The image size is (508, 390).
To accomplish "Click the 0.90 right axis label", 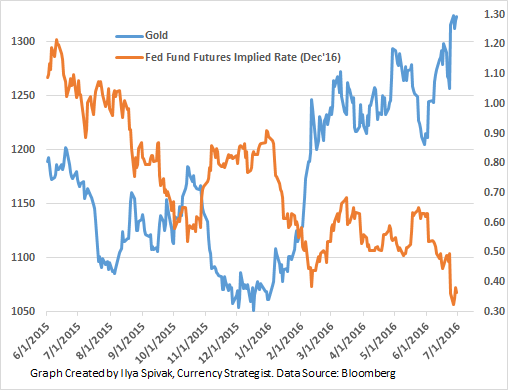I will pyautogui.click(x=494, y=133).
